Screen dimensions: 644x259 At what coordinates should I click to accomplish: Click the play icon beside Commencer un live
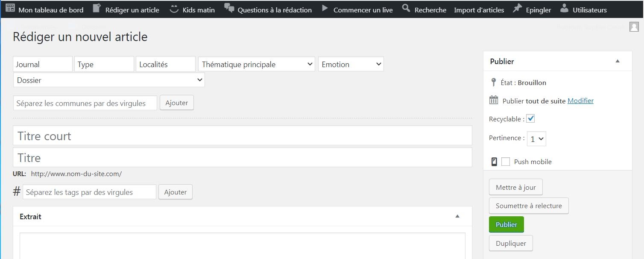coord(325,9)
